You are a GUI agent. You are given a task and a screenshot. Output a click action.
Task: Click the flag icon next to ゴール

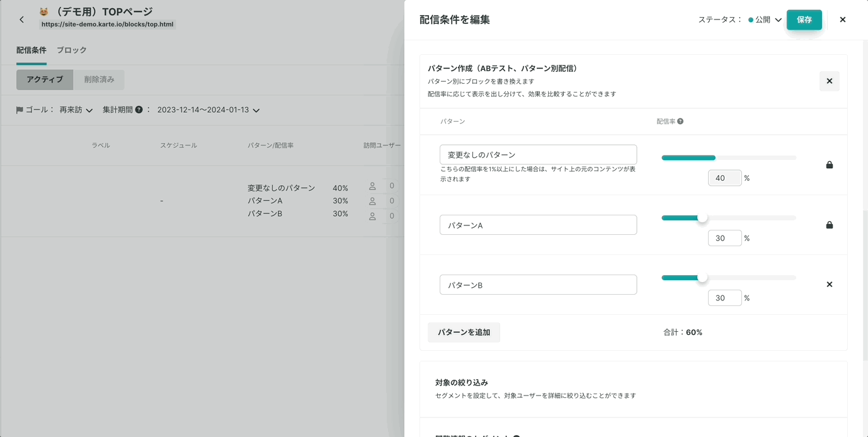20,110
